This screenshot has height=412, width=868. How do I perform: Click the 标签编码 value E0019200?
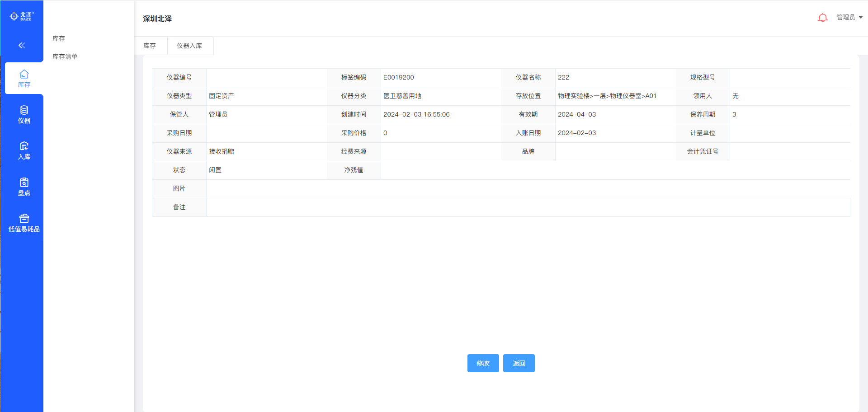pyautogui.click(x=399, y=77)
